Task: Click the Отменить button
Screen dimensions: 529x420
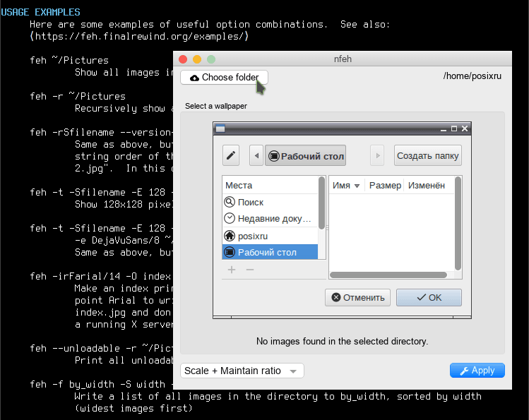Action: tap(357, 298)
